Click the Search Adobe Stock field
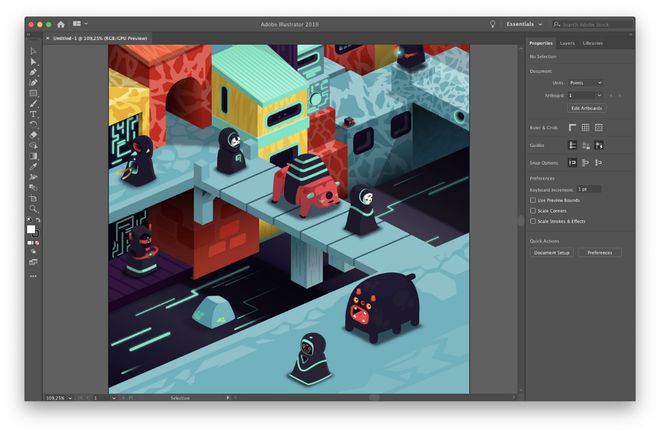Screen dimensions: 660x433 [x=593, y=25]
